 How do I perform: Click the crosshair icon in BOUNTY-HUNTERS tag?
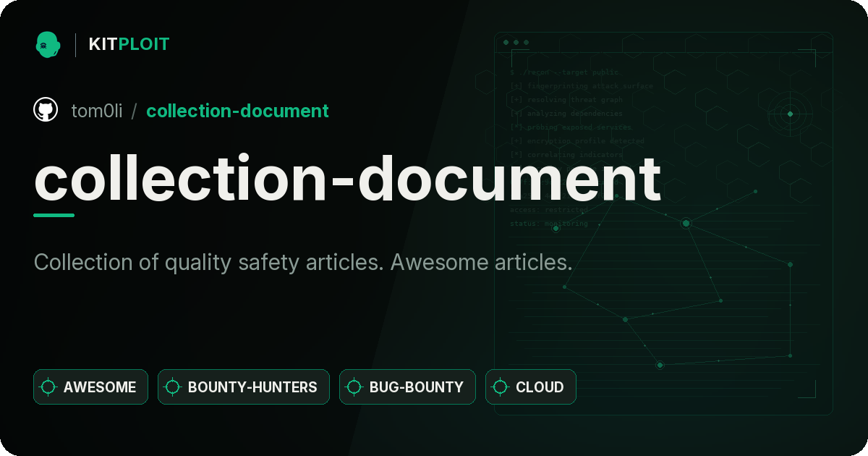[173, 387]
